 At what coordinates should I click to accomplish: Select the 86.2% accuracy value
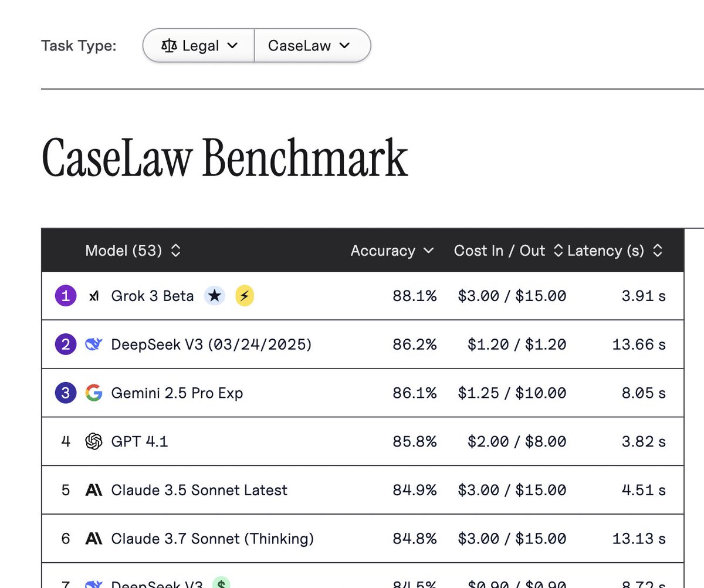(x=415, y=344)
